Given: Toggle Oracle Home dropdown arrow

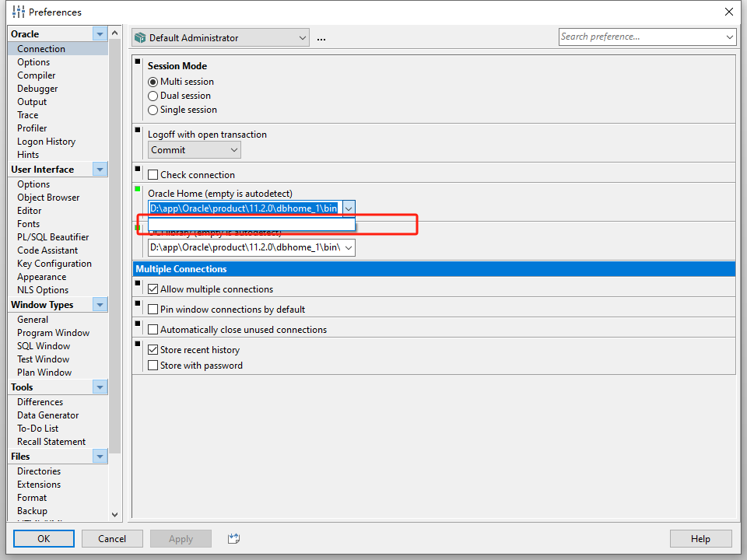Looking at the screenshot, I should (x=349, y=208).
